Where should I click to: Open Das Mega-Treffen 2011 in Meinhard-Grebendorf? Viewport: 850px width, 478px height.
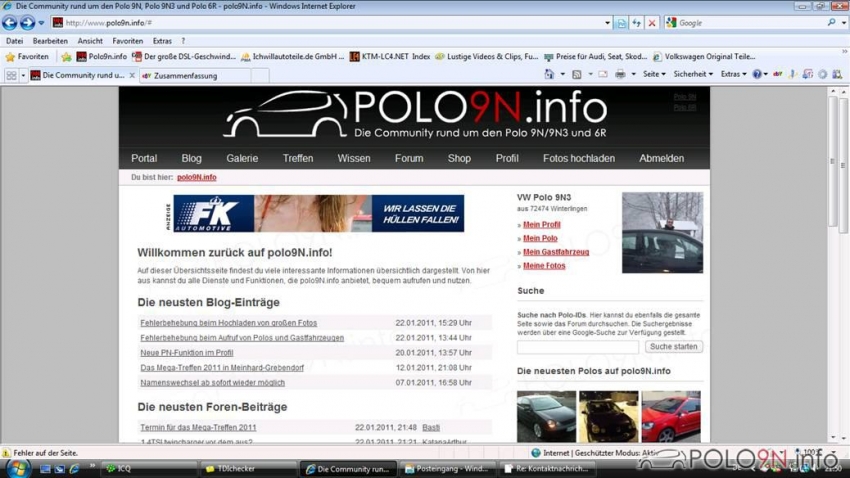222,367
